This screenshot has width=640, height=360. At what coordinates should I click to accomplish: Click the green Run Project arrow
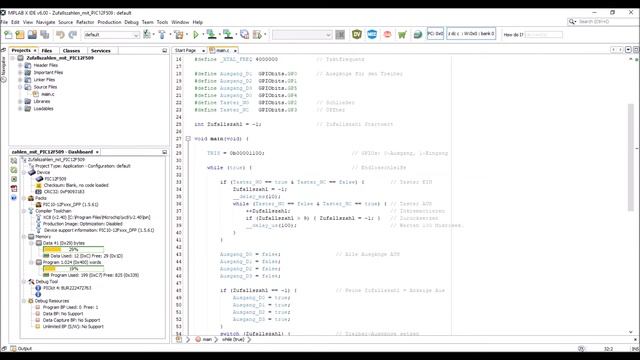pos(196,35)
